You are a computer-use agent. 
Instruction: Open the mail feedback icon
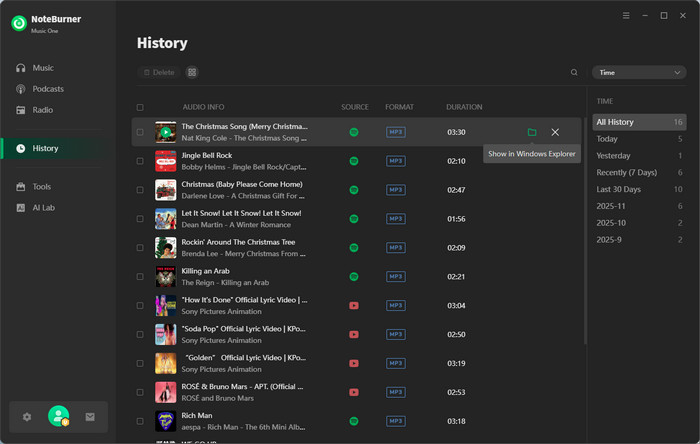(x=90, y=417)
